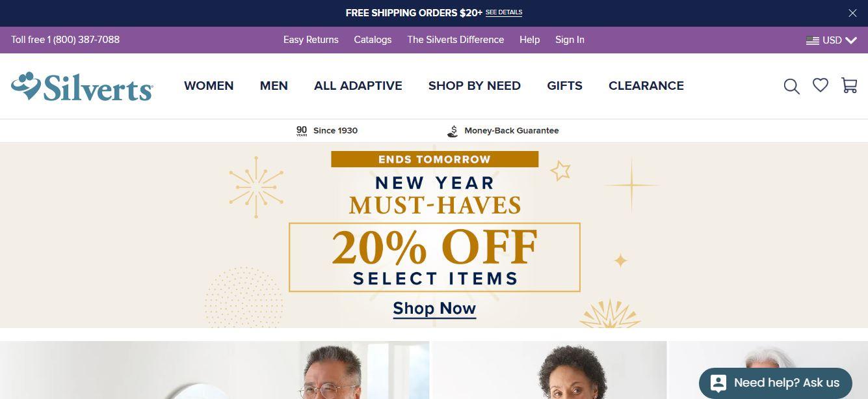The width and height of the screenshot is (868, 399).
Task: Click the Sign In link
Action: 570,40
